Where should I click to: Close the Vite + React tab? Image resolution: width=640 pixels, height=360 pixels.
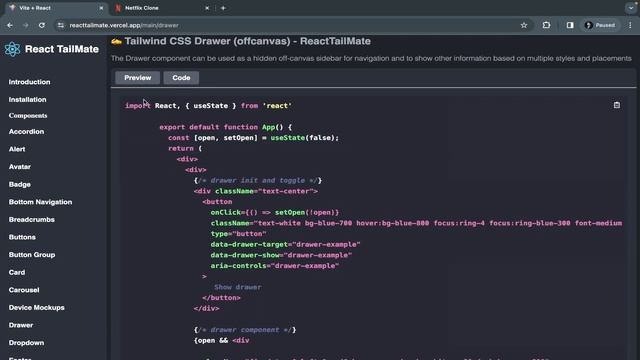(x=101, y=8)
